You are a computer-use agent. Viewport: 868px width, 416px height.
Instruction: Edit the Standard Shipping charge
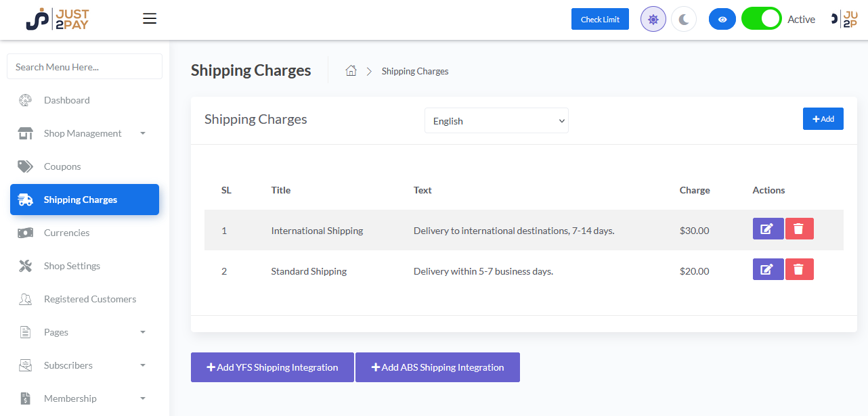tap(768, 270)
